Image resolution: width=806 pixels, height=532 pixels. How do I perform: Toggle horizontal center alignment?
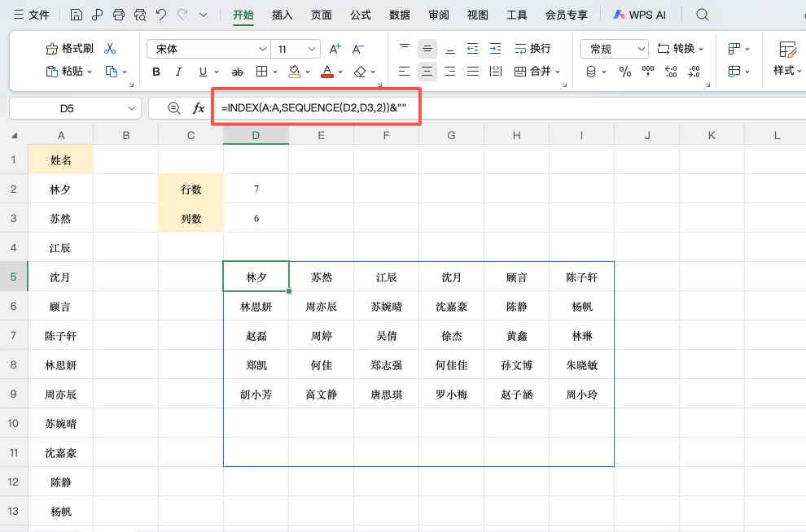click(x=427, y=72)
